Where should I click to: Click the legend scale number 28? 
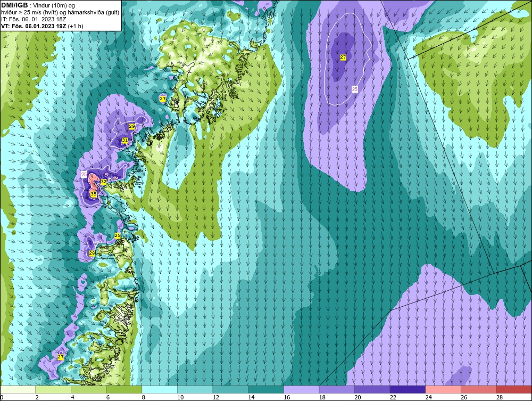click(500, 397)
